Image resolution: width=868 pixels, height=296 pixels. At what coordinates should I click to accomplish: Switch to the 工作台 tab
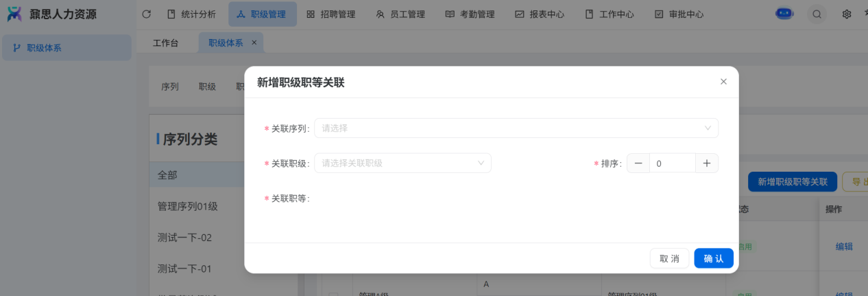coord(165,43)
